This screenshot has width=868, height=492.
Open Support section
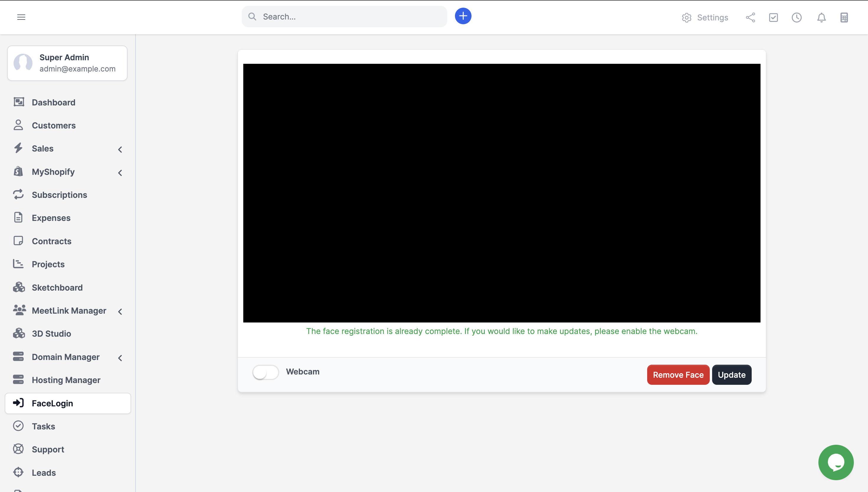[x=68, y=449]
